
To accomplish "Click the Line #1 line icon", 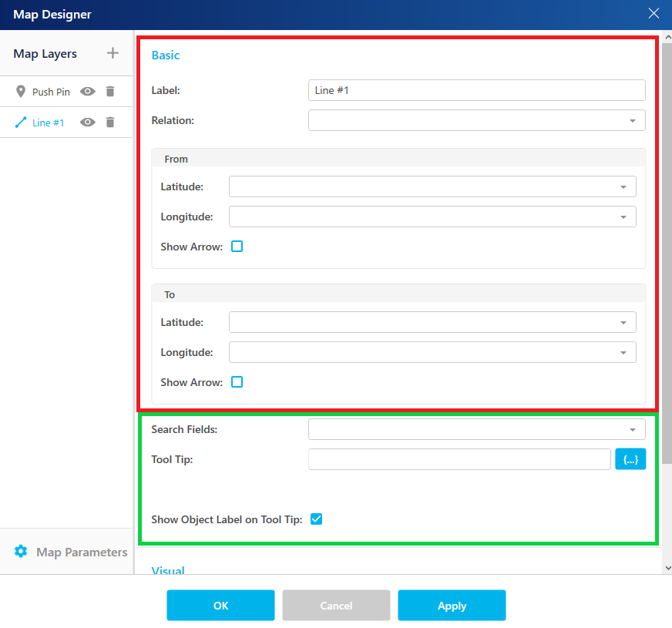I will [x=21, y=122].
